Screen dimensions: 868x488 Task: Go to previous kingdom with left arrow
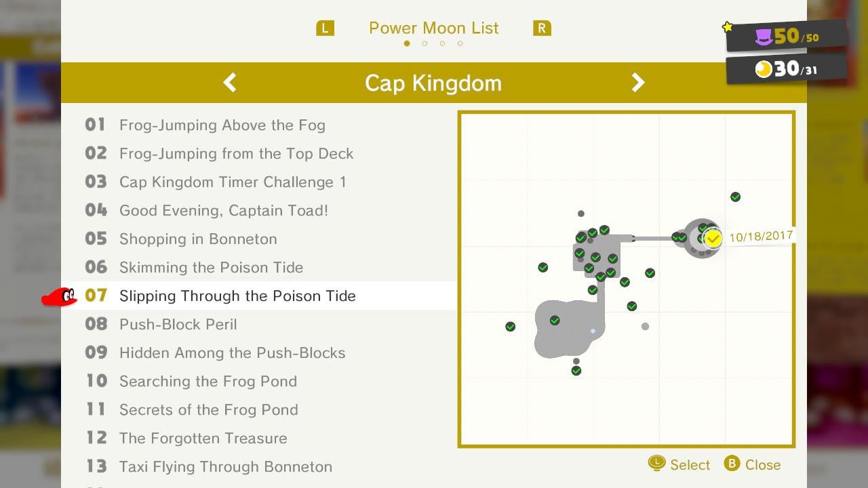230,83
